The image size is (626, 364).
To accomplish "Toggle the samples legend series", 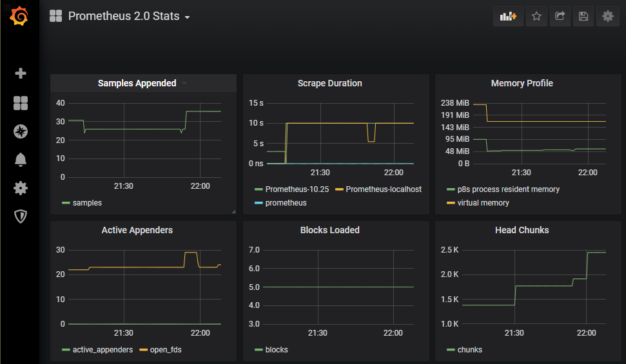I will click(x=87, y=203).
